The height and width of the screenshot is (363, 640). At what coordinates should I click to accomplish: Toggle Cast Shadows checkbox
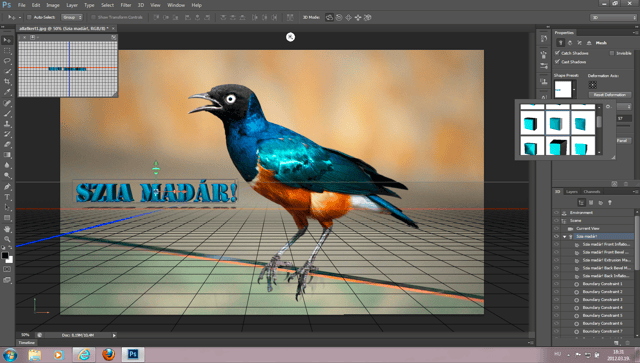click(x=557, y=62)
